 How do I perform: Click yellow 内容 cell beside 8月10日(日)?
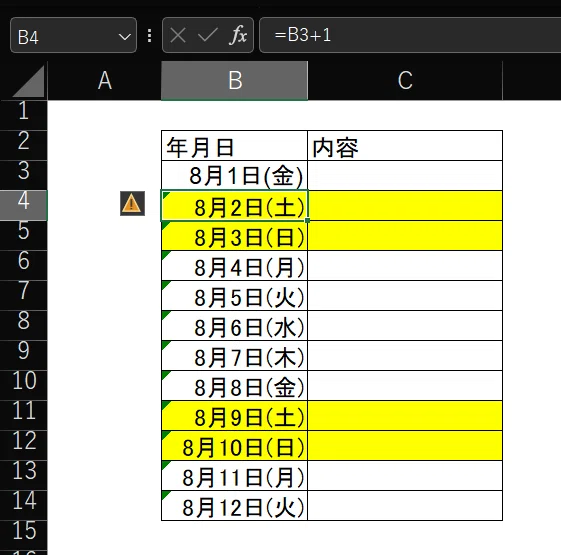pyautogui.click(x=405, y=446)
